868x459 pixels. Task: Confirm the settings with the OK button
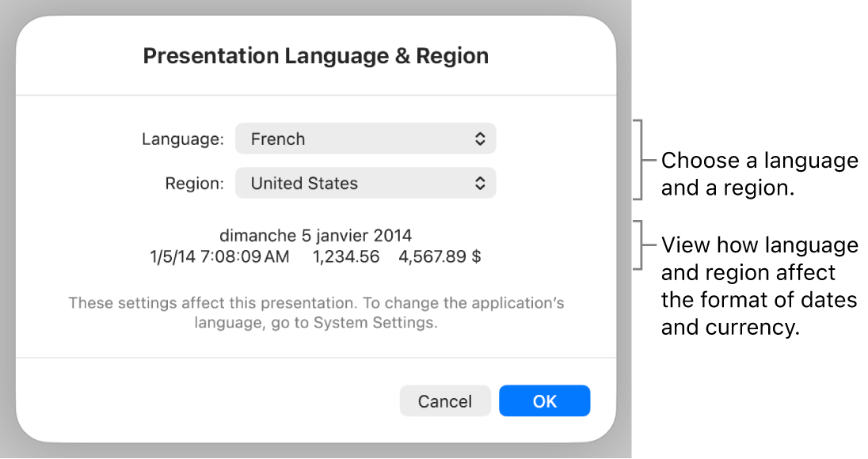(x=544, y=401)
